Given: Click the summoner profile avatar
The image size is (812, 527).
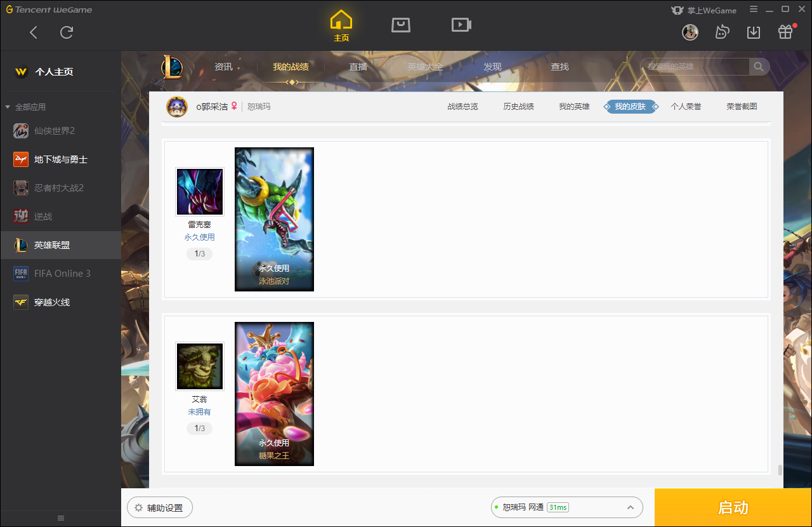Looking at the screenshot, I should pos(177,107).
